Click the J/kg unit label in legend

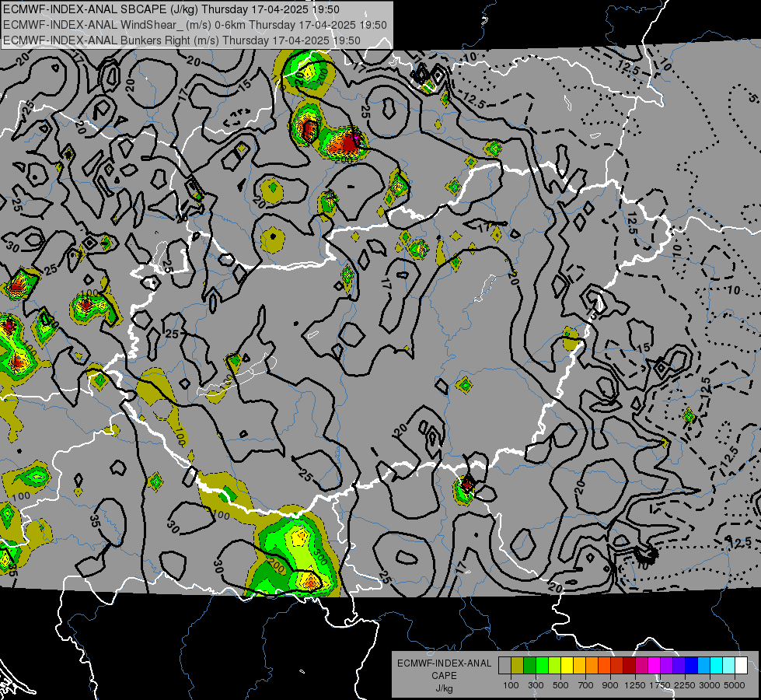444,688
